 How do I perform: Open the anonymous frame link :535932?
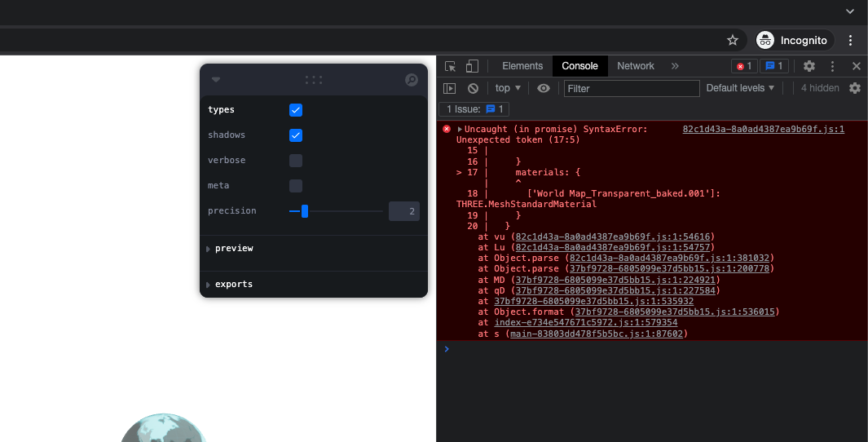coord(593,301)
